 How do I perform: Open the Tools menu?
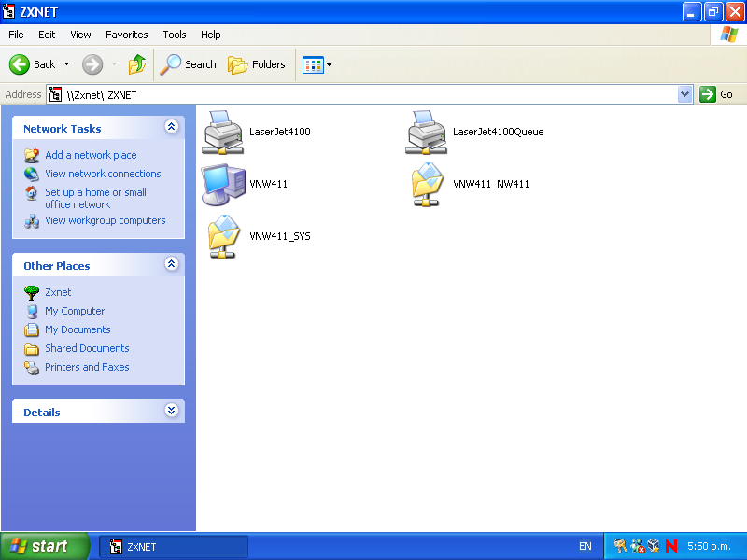pos(175,35)
